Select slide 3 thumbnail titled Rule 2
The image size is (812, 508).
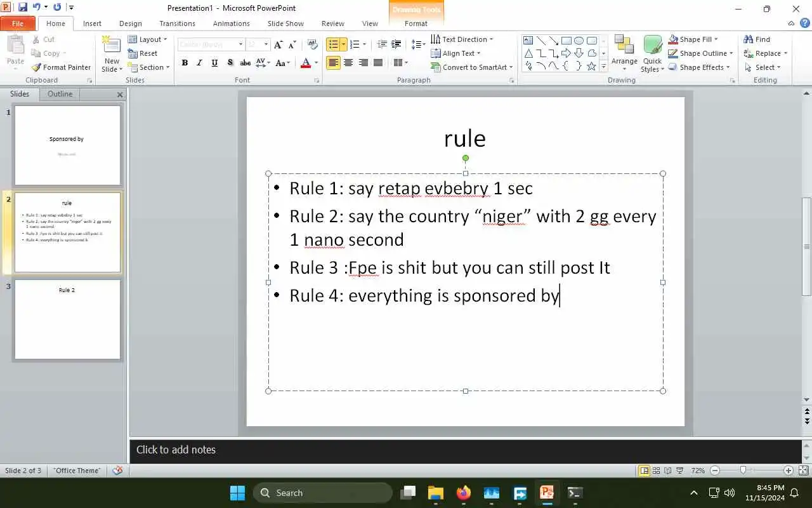pos(67,319)
